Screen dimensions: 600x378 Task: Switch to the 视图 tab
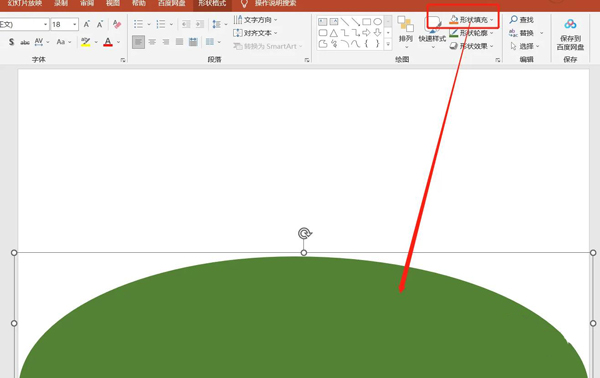point(113,3)
